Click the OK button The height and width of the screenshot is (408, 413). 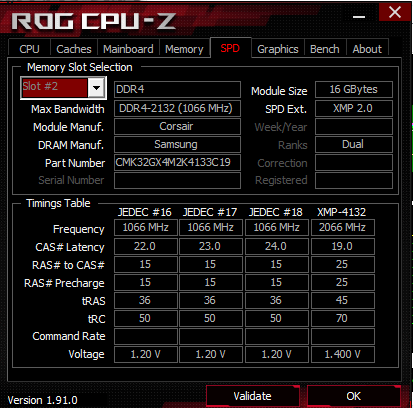click(x=353, y=396)
